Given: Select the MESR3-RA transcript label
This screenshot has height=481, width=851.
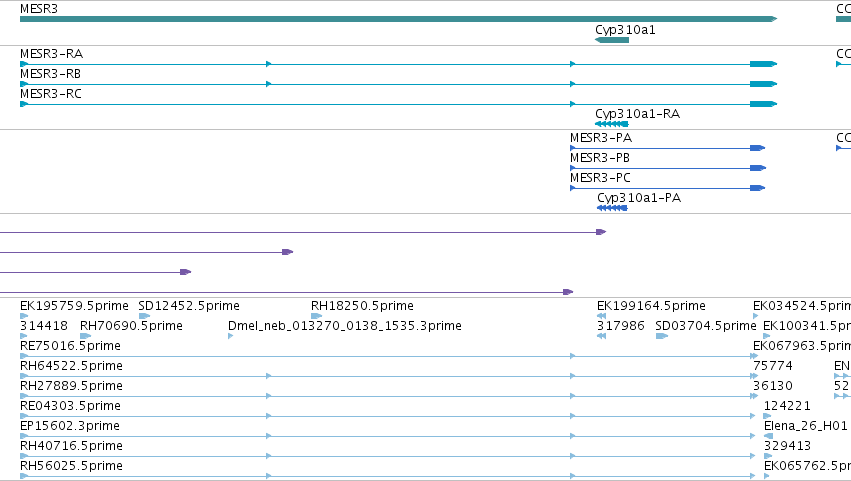Looking at the screenshot, I should click(52, 54).
